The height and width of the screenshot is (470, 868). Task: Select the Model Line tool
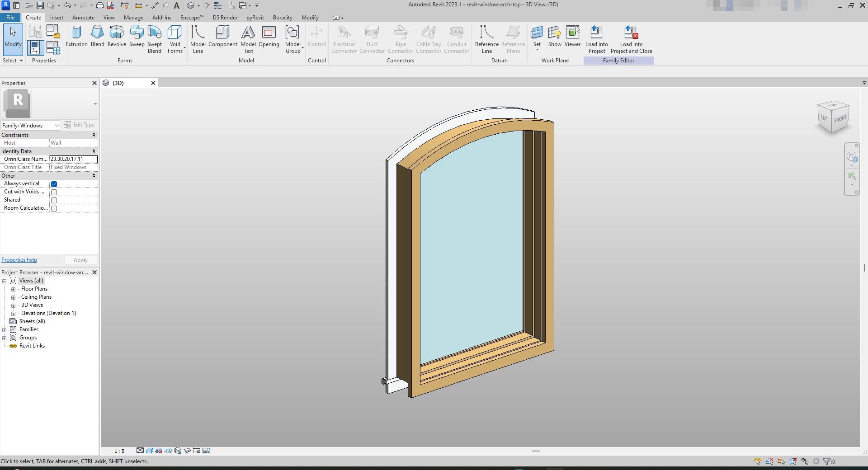(198, 39)
